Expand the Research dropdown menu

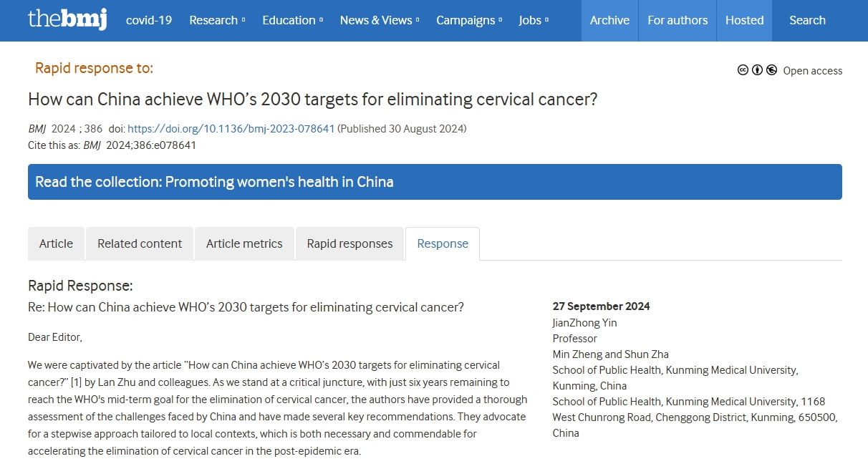[x=217, y=20]
